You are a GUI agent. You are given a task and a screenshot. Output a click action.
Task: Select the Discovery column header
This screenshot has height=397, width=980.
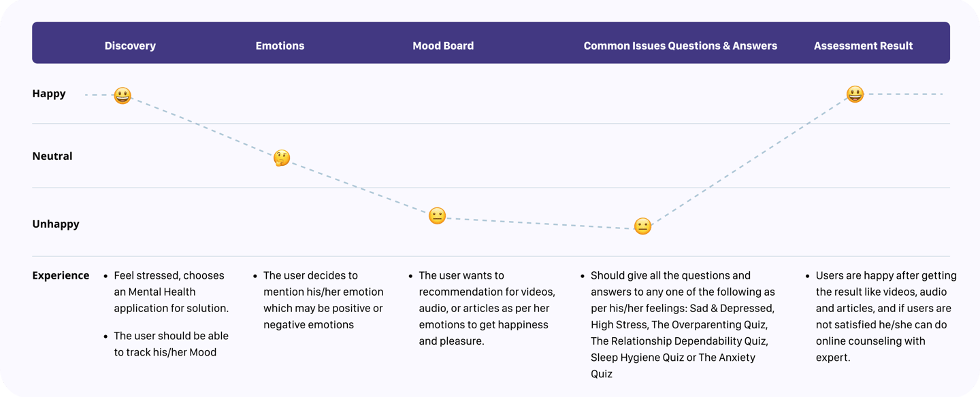click(130, 46)
